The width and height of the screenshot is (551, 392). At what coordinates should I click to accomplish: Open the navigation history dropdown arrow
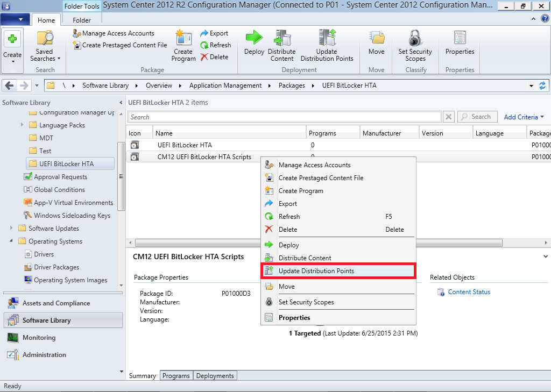(37, 85)
